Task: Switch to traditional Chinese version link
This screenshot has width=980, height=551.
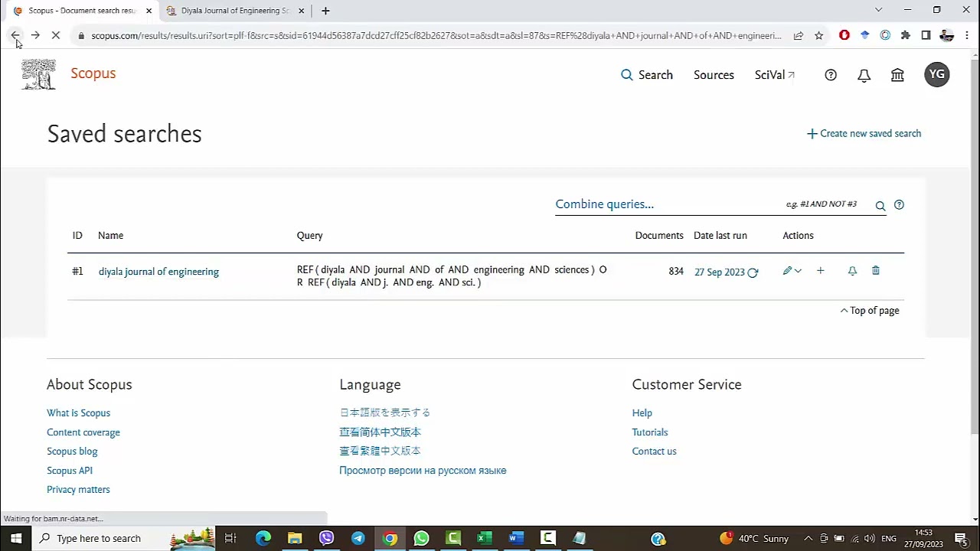Action: pyautogui.click(x=380, y=451)
